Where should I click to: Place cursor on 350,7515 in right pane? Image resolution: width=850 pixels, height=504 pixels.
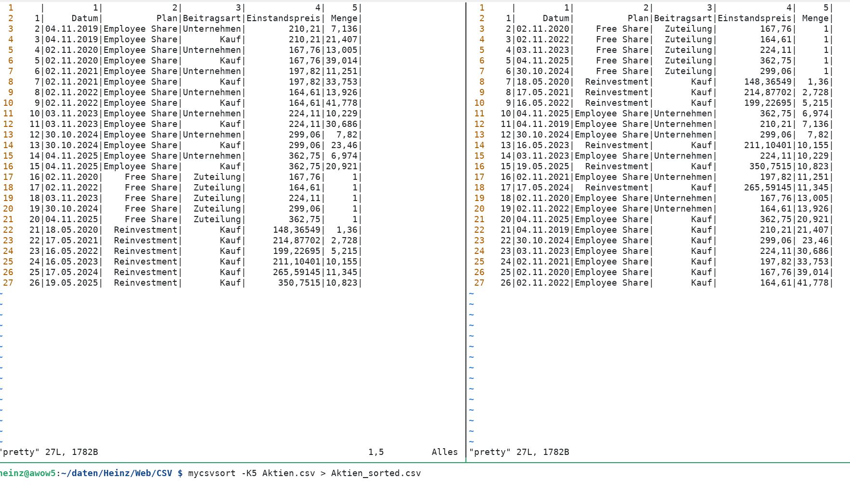(x=770, y=166)
